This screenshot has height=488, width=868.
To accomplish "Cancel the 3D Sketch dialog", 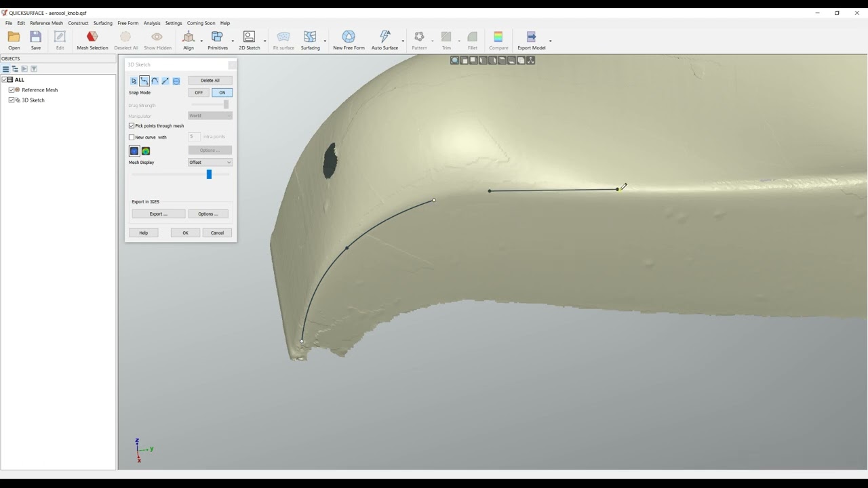I will click(x=217, y=233).
